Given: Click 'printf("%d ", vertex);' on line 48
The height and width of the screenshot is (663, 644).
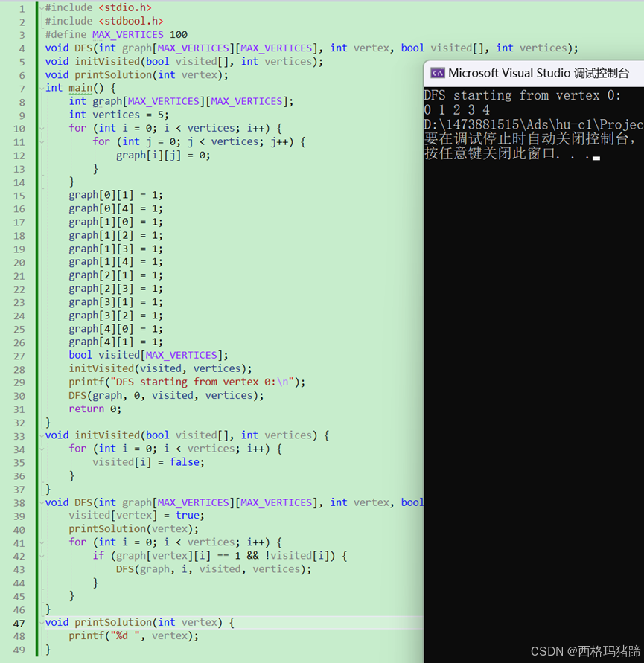Looking at the screenshot, I should click(x=134, y=636).
